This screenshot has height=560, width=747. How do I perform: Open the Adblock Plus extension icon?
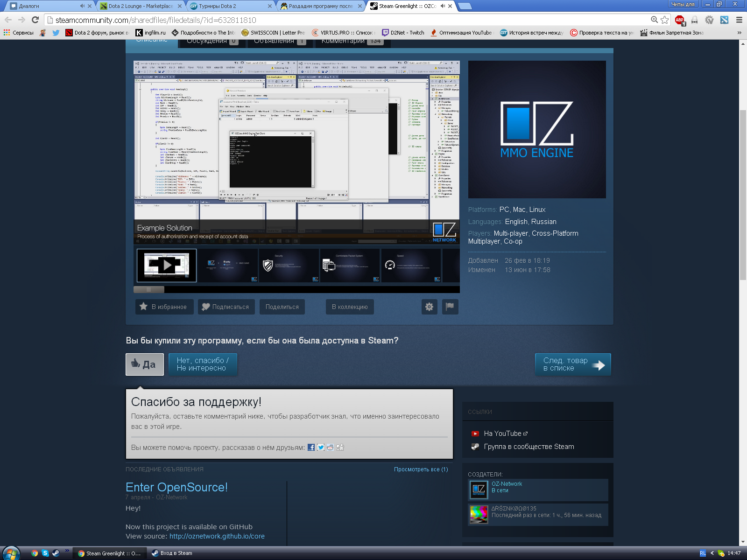point(680,20)
